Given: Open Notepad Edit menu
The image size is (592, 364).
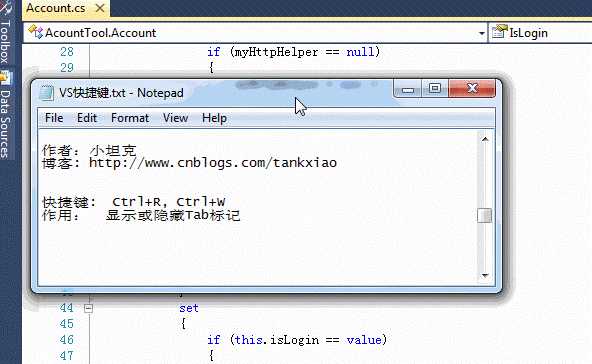Looking at the screenshot, I should (x=87, y=118).
